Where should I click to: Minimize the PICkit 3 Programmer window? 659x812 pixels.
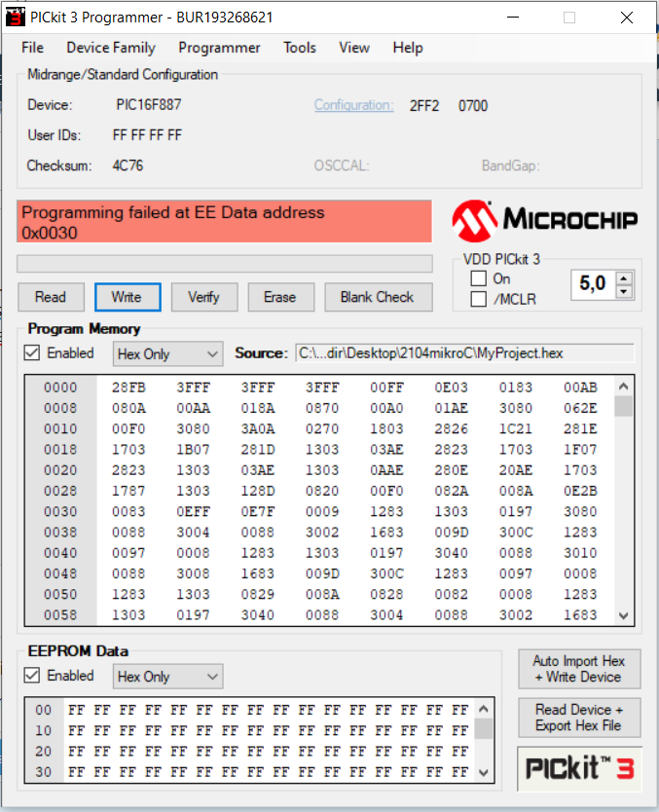pyautogui.click(x=513, y=18)
